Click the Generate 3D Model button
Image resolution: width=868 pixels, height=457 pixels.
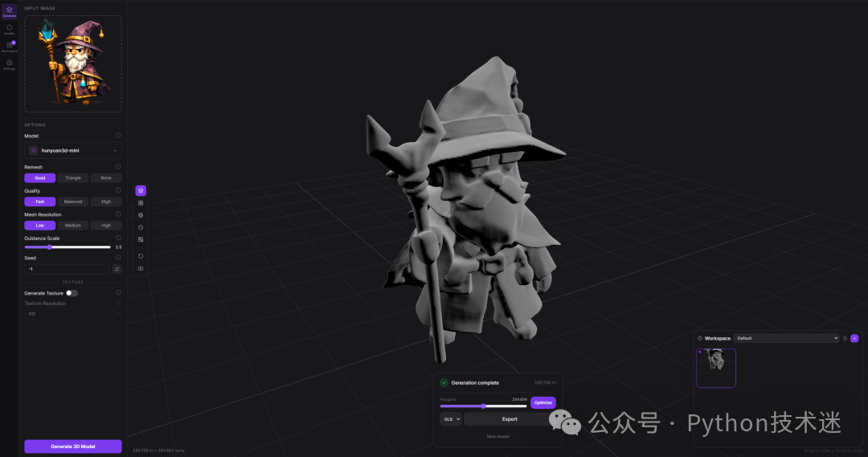click(73, 447)
